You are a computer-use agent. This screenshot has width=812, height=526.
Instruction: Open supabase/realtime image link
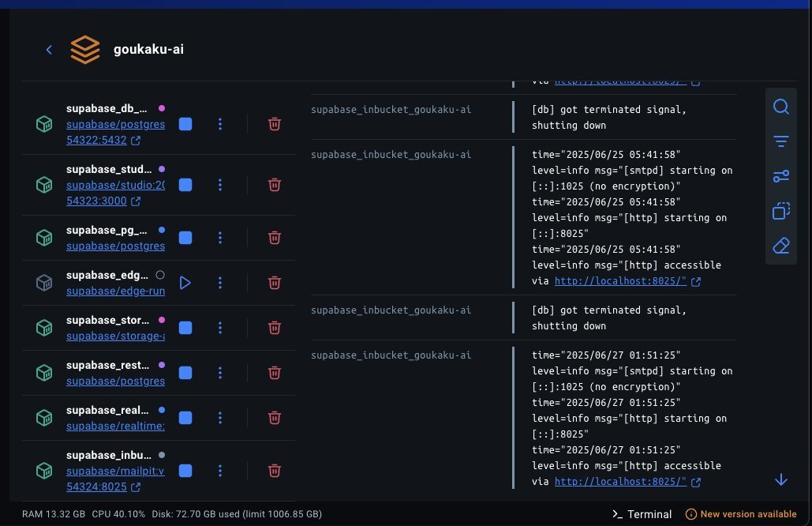point(115,426)
